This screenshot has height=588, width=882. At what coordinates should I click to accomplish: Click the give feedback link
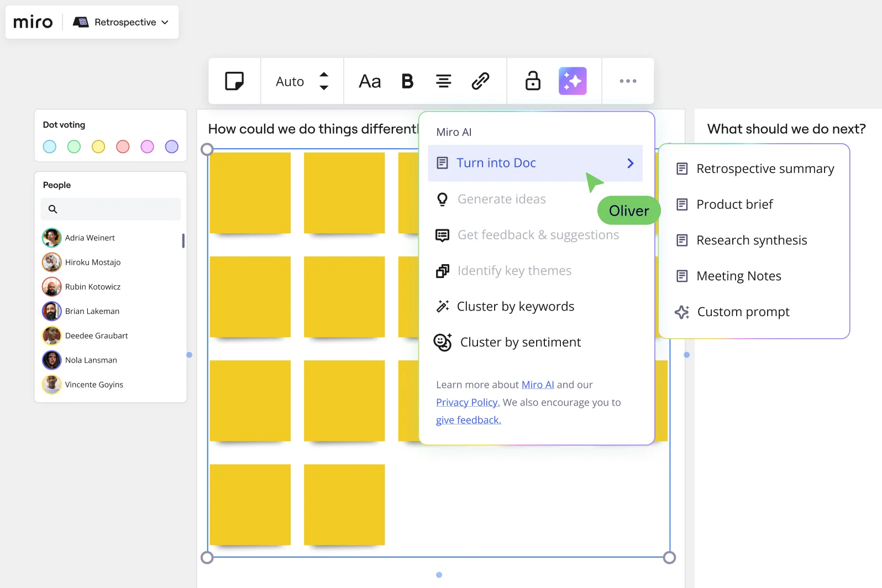(468, 420)
